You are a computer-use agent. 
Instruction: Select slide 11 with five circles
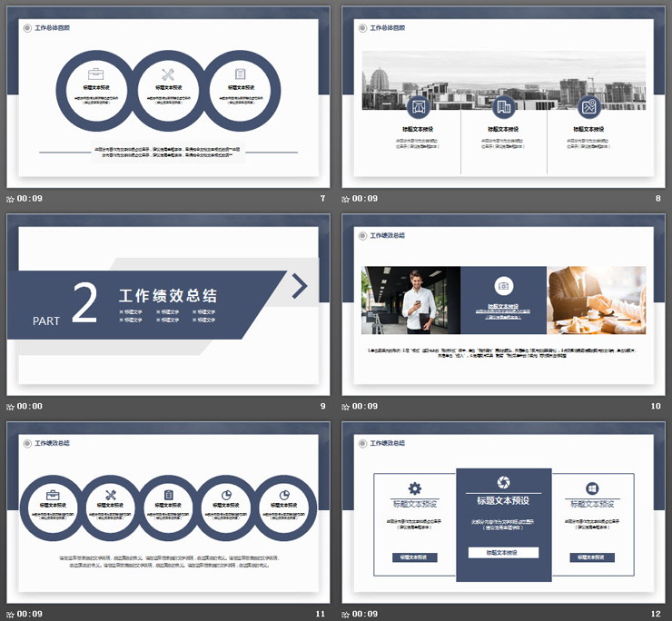click(163, 513)
